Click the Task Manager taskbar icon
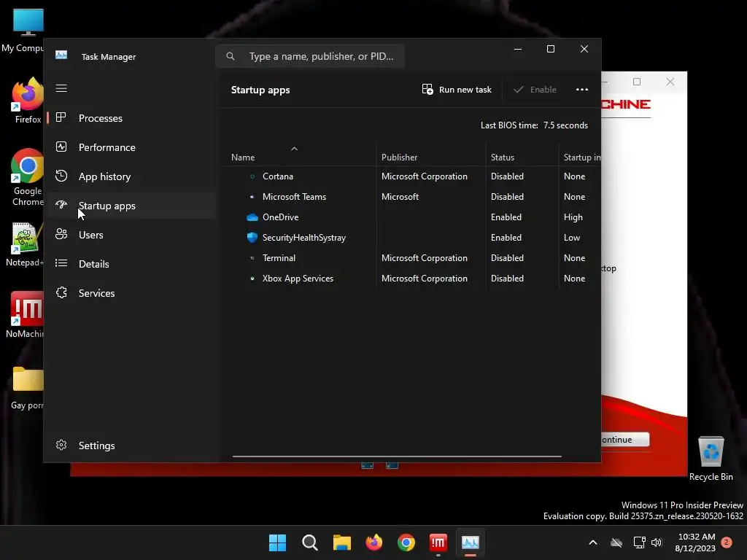 click(x=471, y=542)
